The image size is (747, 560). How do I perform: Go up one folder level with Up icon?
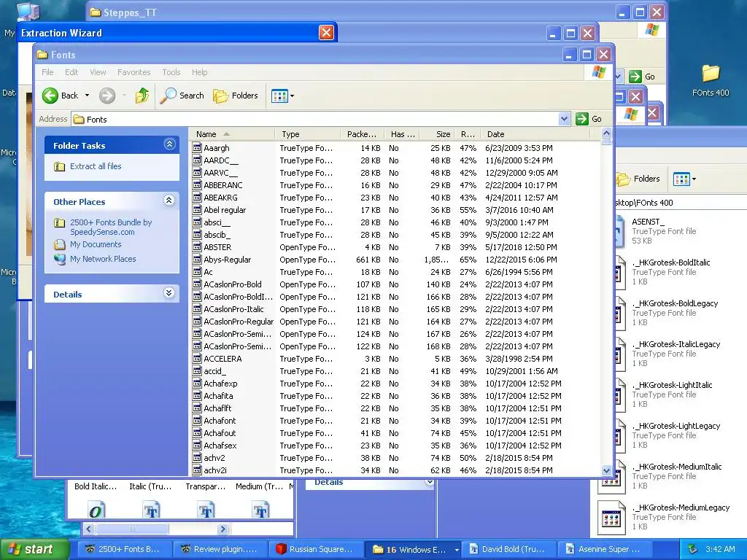click(x=142, y=96)
